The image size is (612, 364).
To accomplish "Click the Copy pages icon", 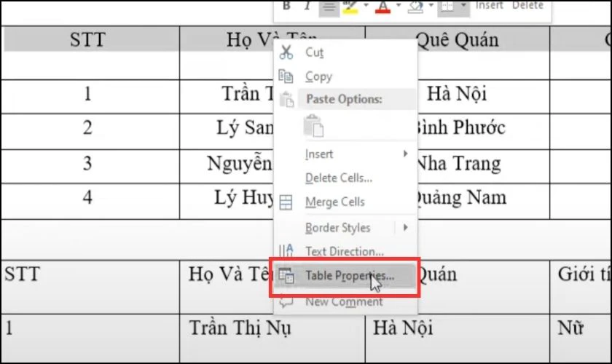I will click(286, 76).
